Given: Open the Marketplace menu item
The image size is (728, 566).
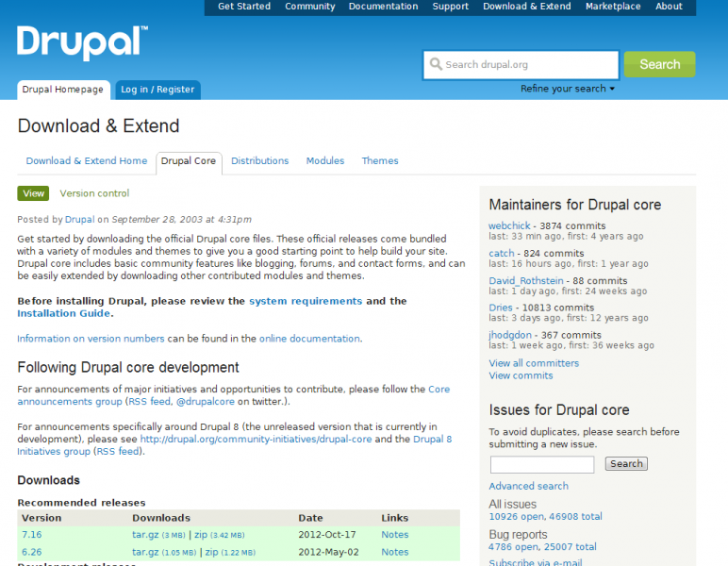Looking at the screenshot, I should 613,7.
